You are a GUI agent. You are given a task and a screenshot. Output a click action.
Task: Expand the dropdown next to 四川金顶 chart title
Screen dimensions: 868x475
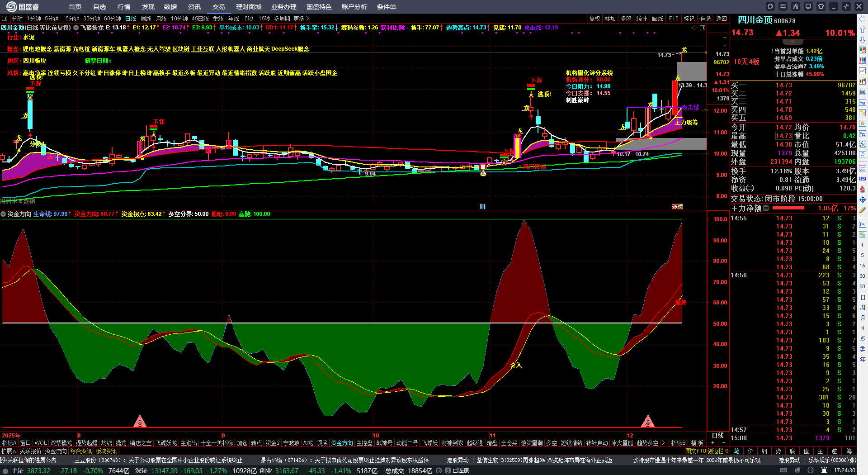click(76, 28)
